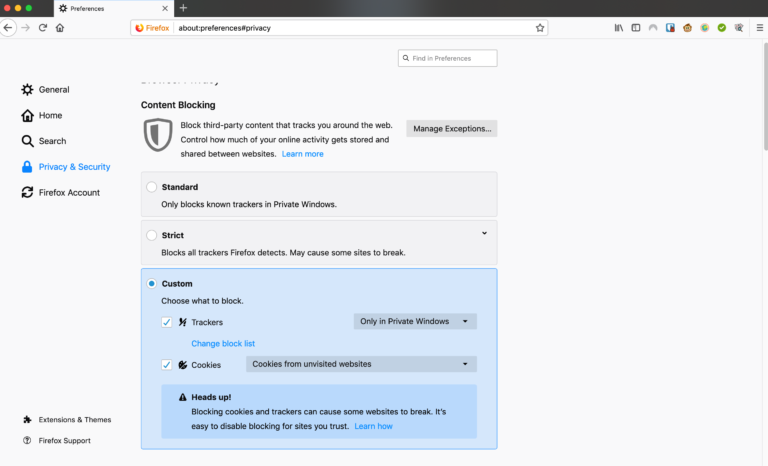Image resolution: width=768 pixels, height=466 pixels.
Task: Switch to the Firefox Account category
Action: pyautogui.click(x=68, y=193)
